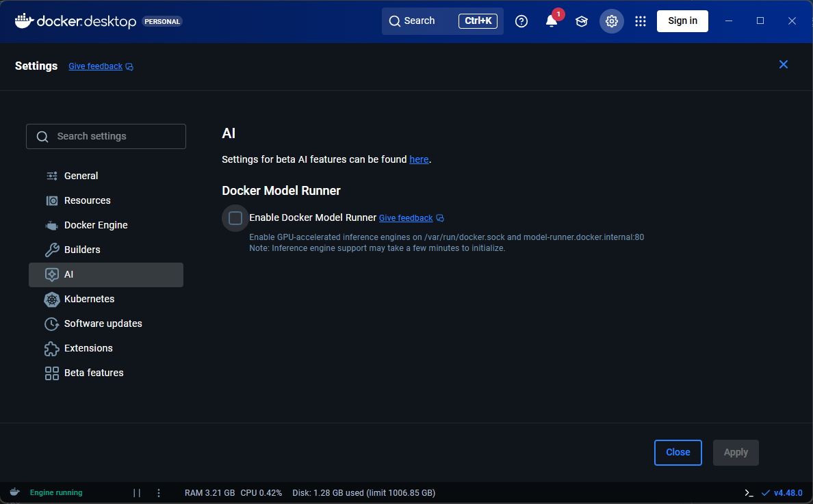Open the engine three-dot options menu
Viewport: 813px width, 504px height.
pyautogui.click(x=159, y=493)
